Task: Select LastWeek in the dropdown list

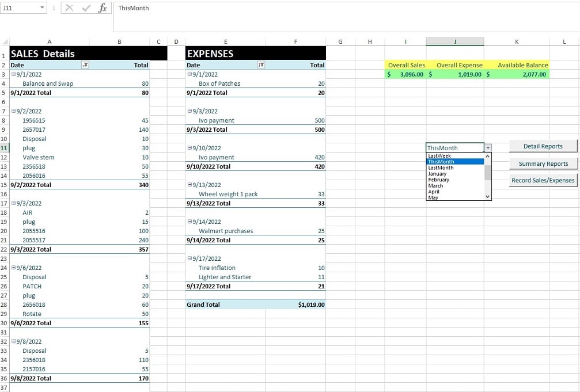Action: (x=456, y=155)
